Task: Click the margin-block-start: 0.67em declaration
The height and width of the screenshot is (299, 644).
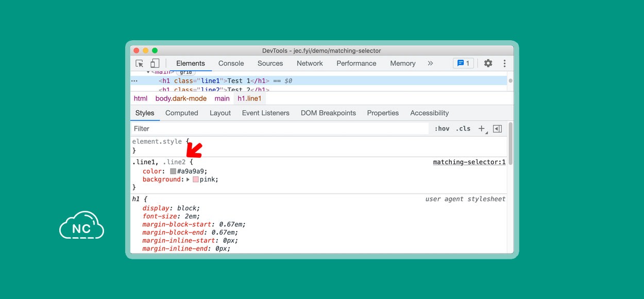Action: coord(194,224)
